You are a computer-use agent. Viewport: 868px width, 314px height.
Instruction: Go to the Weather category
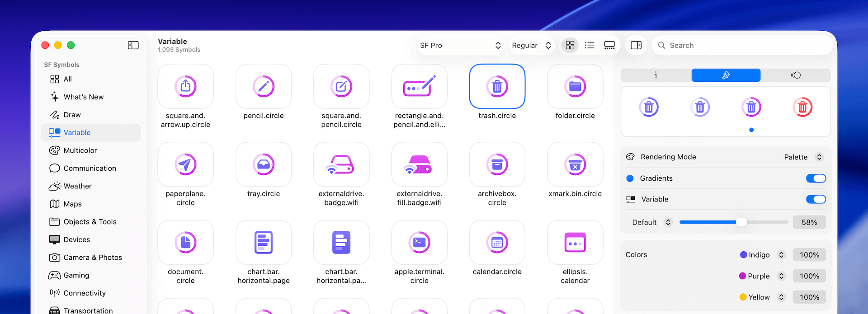(77, 186)
